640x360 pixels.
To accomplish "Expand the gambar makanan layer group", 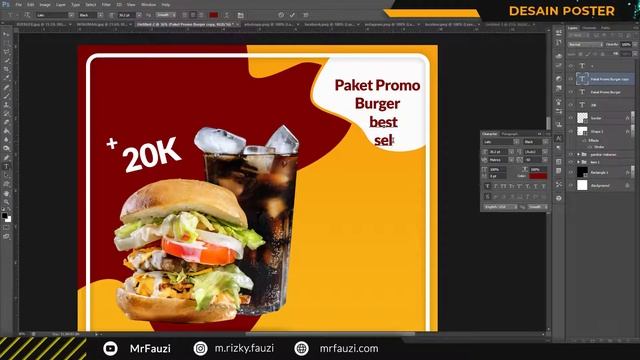I will coord(578,155).
